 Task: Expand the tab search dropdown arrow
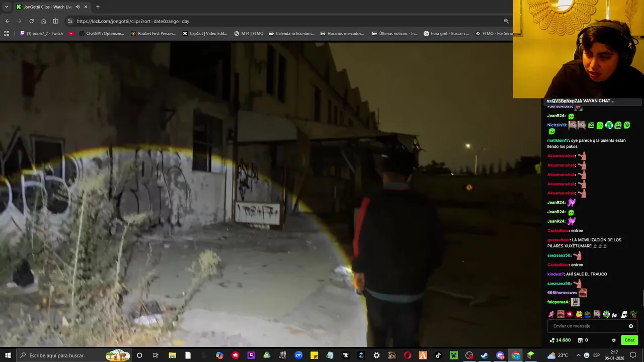(6, 7)
